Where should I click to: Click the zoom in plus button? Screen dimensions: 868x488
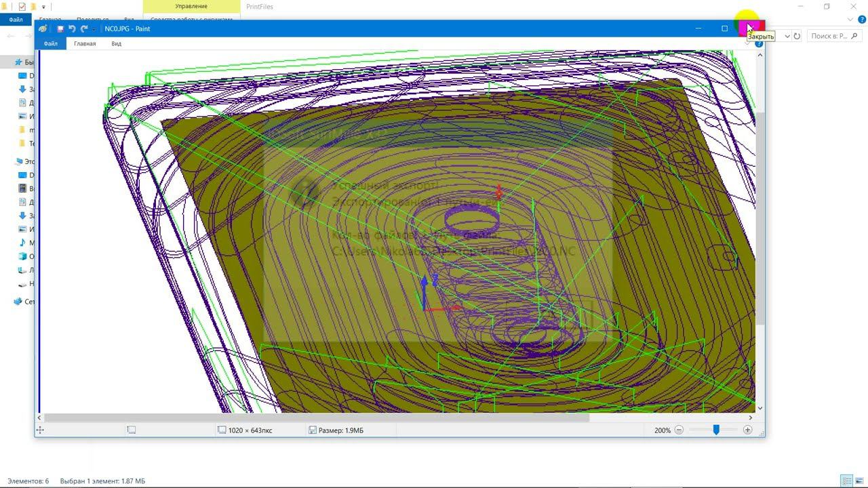[748, 430]
